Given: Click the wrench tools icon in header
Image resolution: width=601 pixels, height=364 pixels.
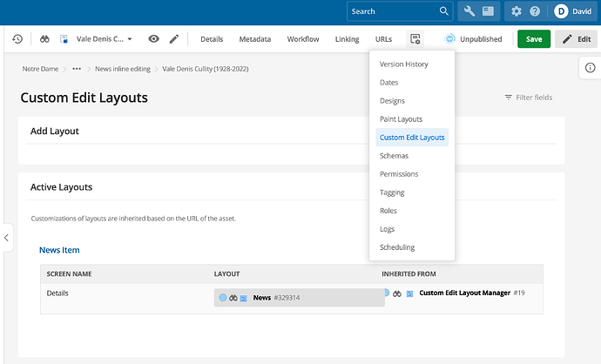Looking at the screenshot, I should point(469,11).
